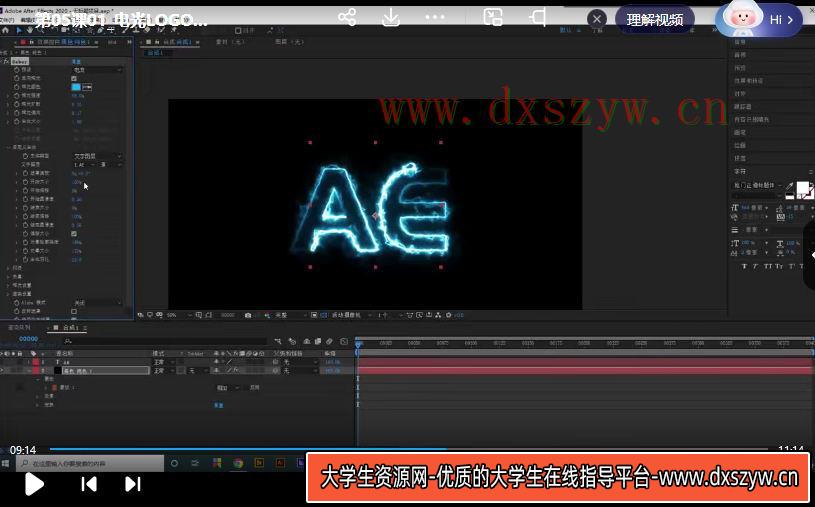Dismiss the 理解视频 prompt with the X
Viewport: 815px width, 507px height.
597,20
